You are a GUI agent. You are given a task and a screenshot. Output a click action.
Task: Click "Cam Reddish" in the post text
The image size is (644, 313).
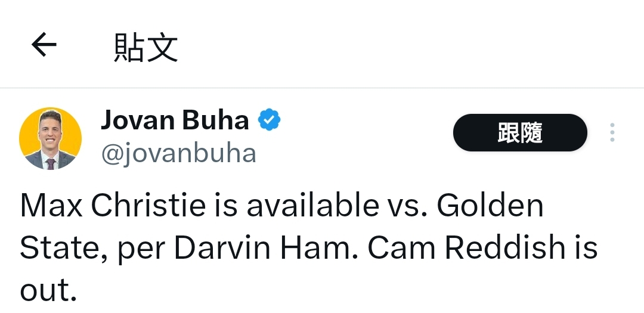click(466, 248)
